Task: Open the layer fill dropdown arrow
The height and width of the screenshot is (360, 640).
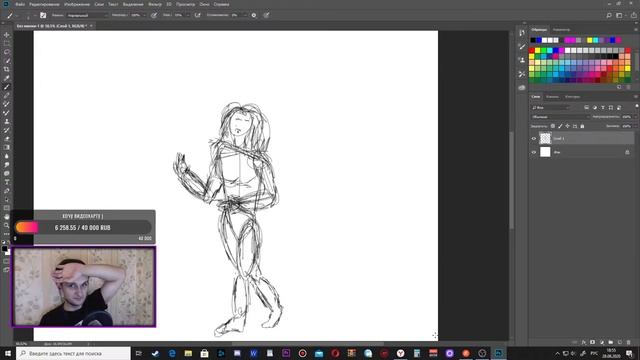Action: tap(635, 126)
